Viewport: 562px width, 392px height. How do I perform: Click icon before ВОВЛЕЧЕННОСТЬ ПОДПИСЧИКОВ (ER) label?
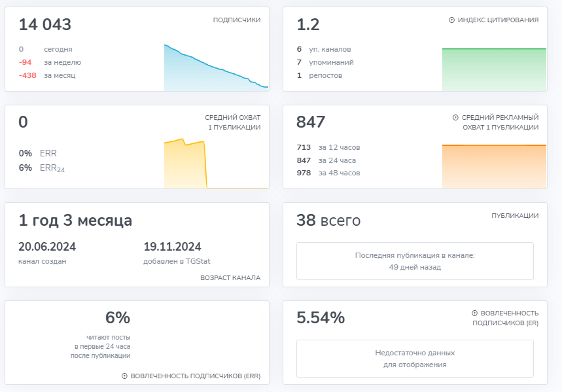(x=474, y=313)
